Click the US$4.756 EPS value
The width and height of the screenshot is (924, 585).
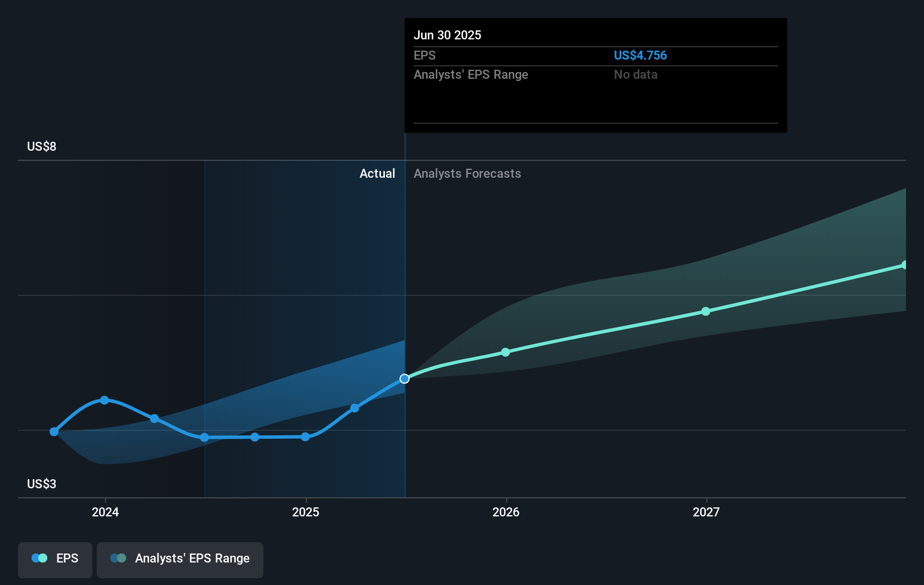point(640,55)
